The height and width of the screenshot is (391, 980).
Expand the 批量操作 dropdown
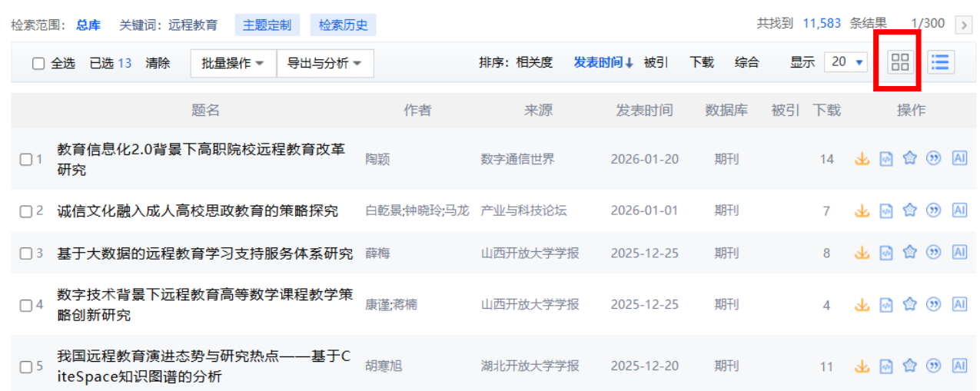232,63
